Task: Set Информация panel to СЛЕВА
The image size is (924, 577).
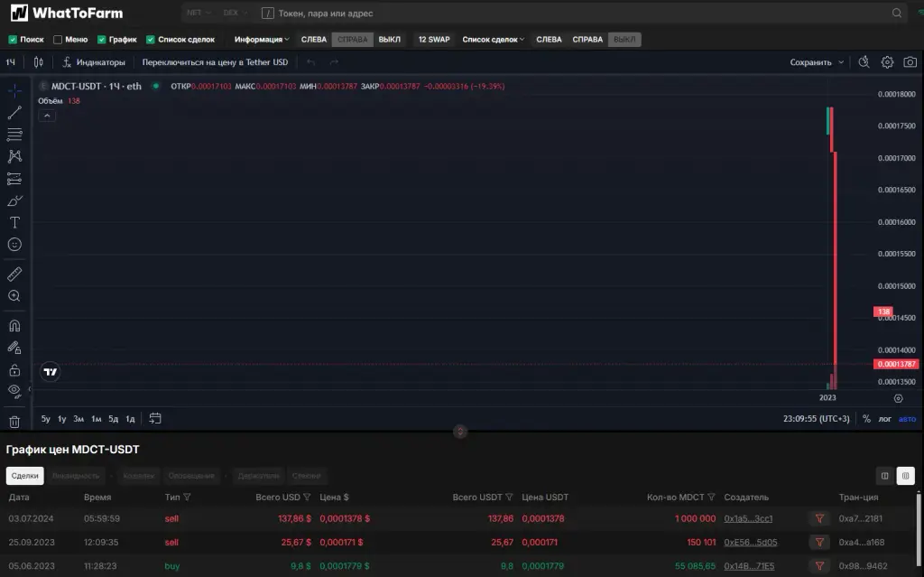Action: pos(313,40)
